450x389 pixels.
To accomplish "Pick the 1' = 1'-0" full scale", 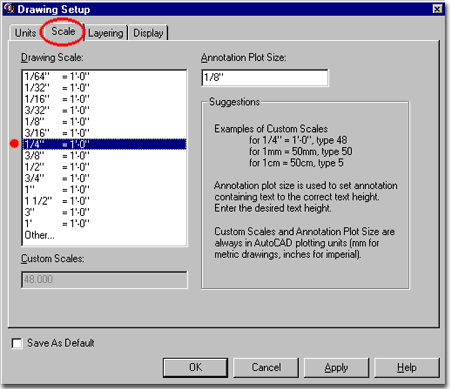I will (104, 224).
